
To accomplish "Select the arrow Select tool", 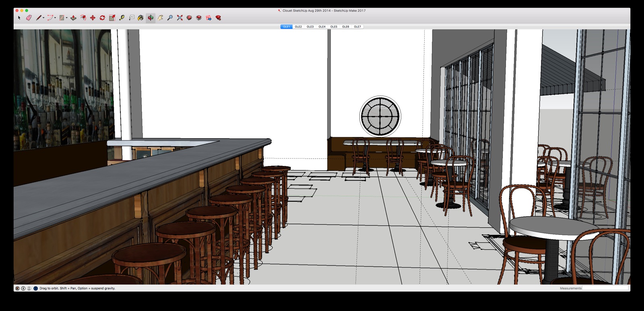I will [x=19, y=18].
